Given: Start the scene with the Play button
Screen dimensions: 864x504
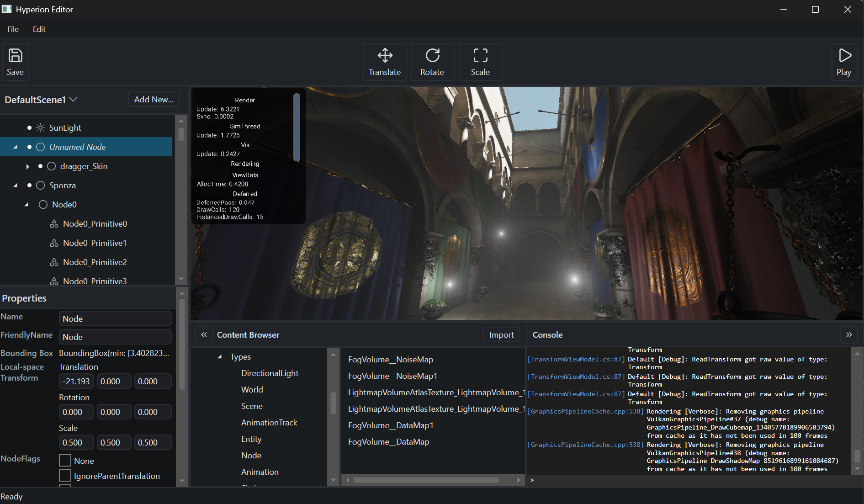Looking at the screenshot, I should coord(844,62).
